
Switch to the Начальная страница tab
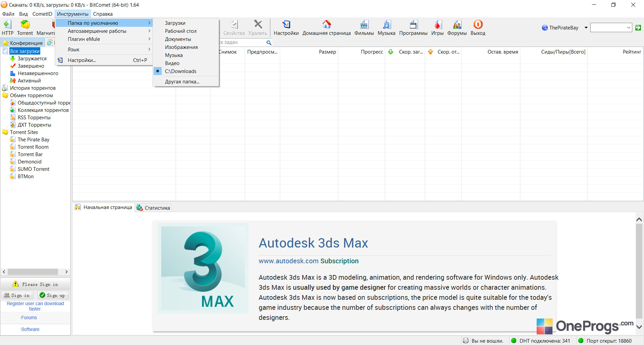[104, 207]
